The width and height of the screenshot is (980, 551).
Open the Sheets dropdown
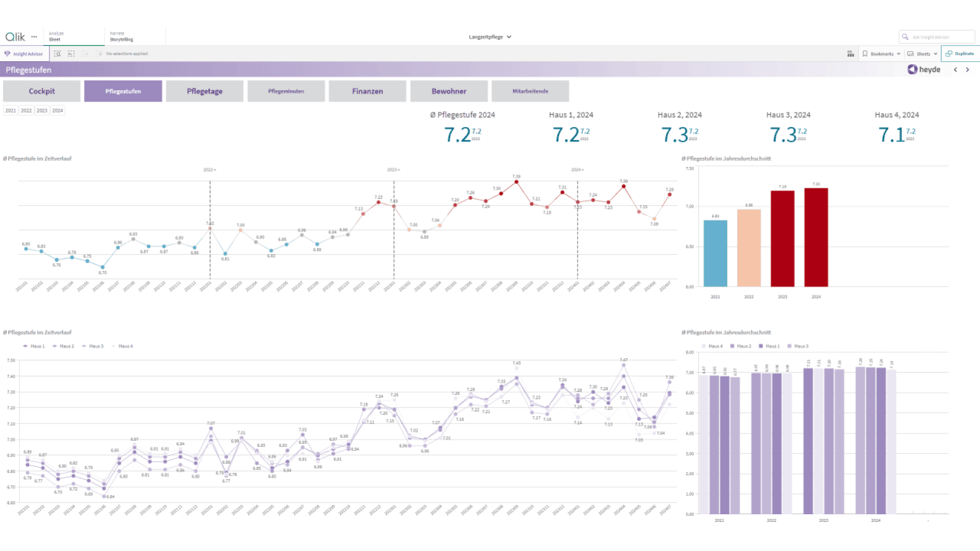pos(922,54)
